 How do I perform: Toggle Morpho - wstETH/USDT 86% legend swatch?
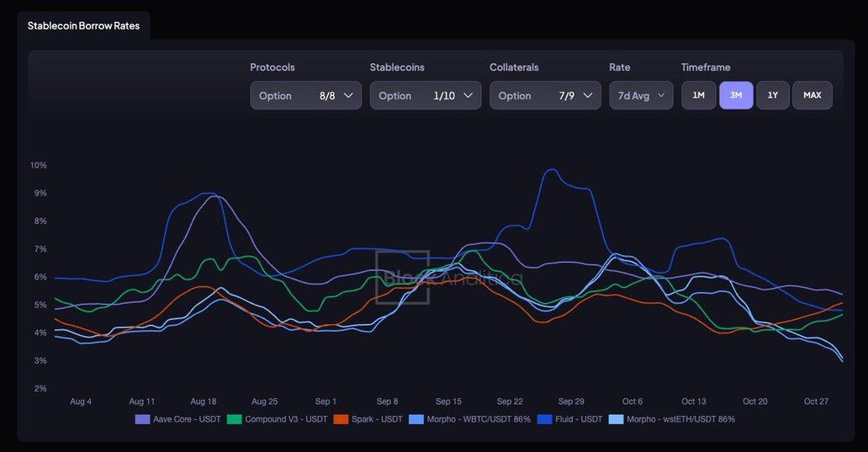617,419
